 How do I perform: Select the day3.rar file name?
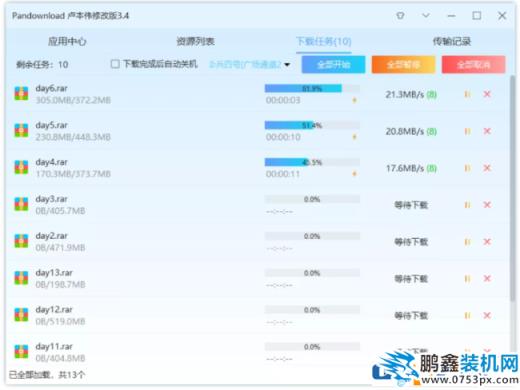point(51,199)
